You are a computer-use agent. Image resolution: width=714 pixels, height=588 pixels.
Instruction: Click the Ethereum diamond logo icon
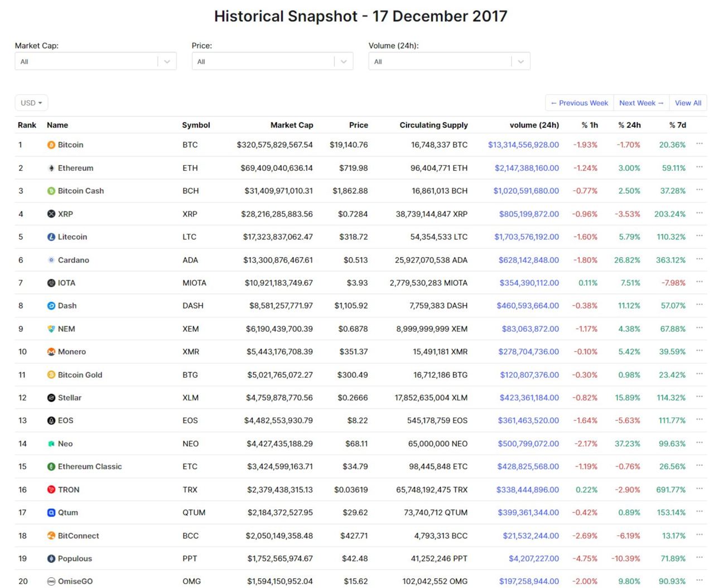point(51,168)
